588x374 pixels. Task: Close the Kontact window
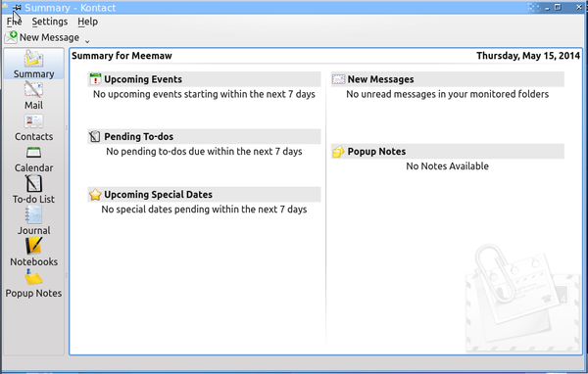579,7
